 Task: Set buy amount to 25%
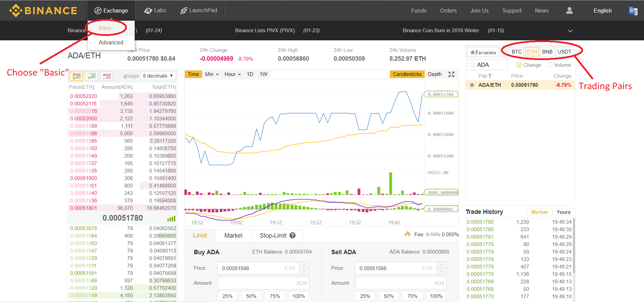(x=227, y=296)
